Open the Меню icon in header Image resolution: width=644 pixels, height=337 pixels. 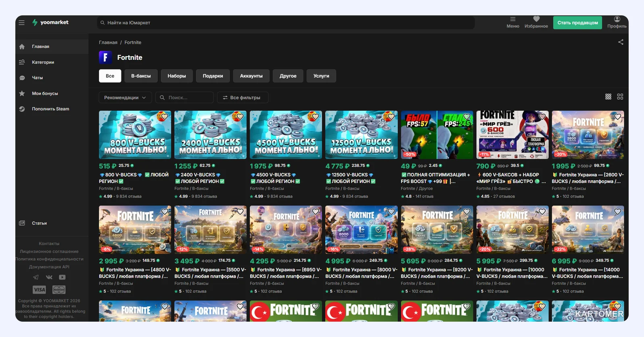[x=513, y=22]
